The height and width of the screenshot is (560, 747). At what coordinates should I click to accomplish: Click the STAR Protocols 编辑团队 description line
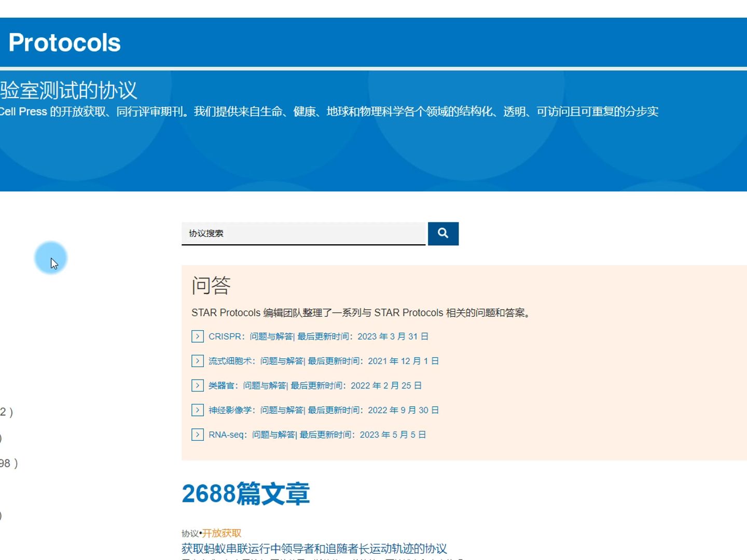coord(362,313)
